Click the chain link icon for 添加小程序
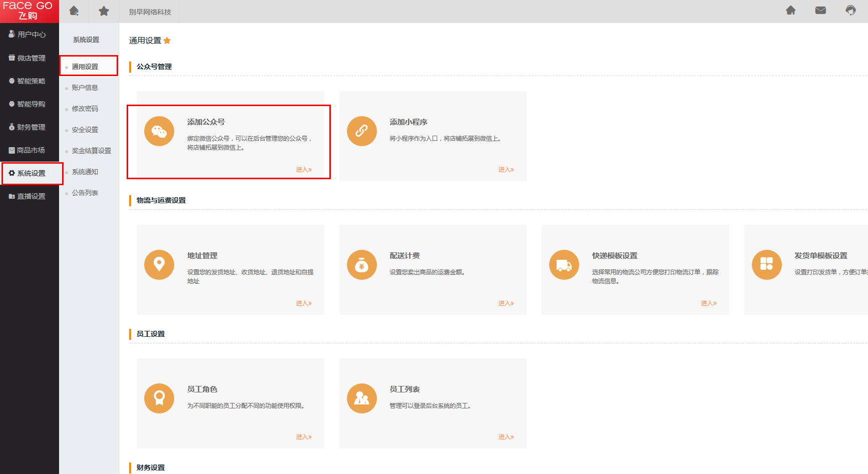The image size is (868, 474). [361, 131]
